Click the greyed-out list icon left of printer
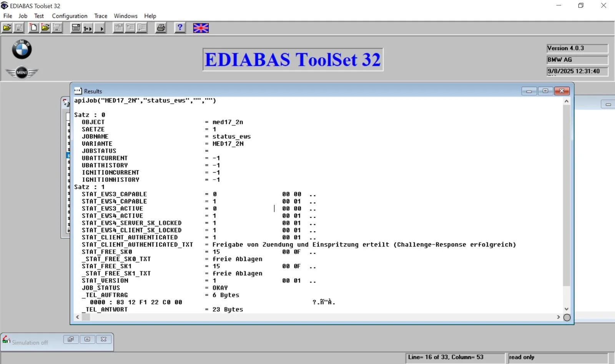The width and height of the screenshot is (615, 364). (142, 28)
